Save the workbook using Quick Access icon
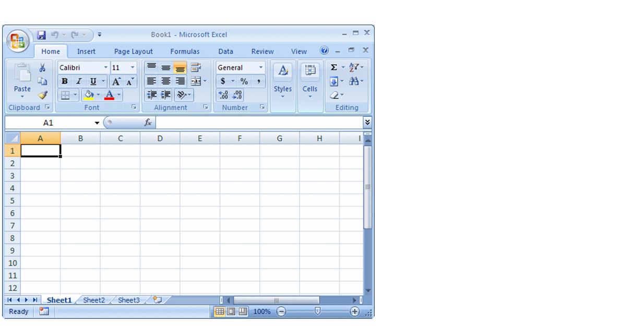This screenshot has height=334, width=644. click(x=41, y=35)
